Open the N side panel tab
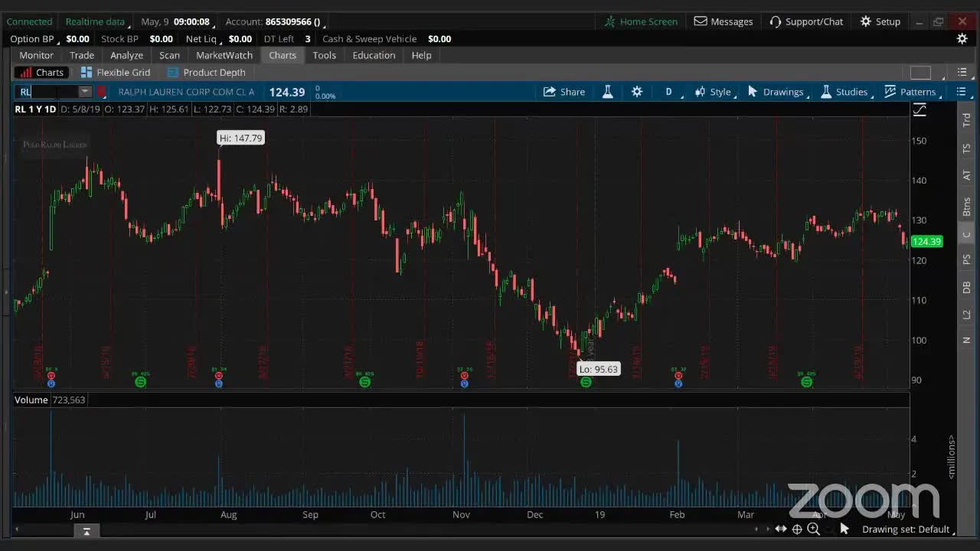The width and height of the screenshot is (980, 551). coord(966,340)
